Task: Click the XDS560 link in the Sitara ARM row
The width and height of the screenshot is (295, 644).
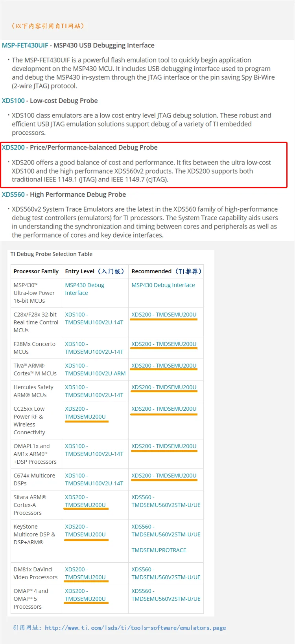Action: pyautogui.click(x=166, y=501)
